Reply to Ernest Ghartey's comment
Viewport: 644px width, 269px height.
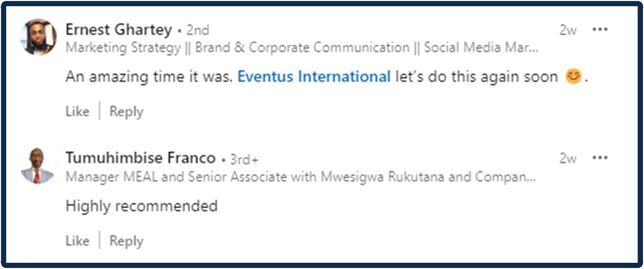pyautogui.click(x=126, y=111)
